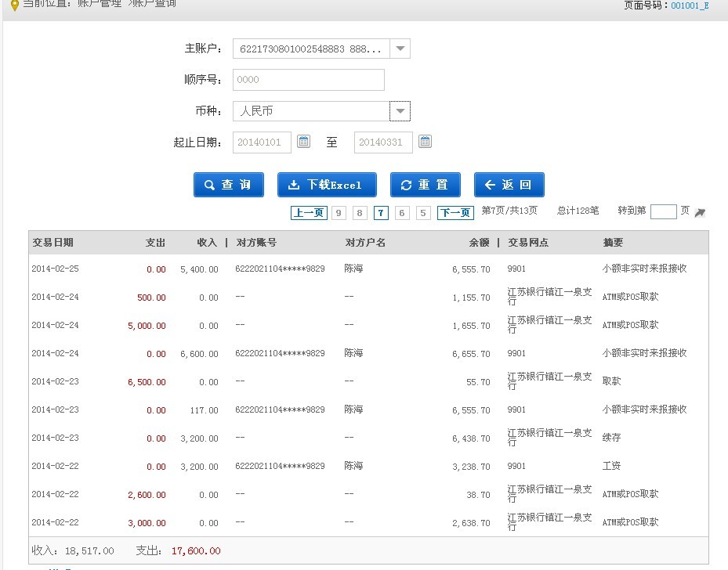Click the 交易日期 column header
Screen dimensions: 728x570
point(53,243)
